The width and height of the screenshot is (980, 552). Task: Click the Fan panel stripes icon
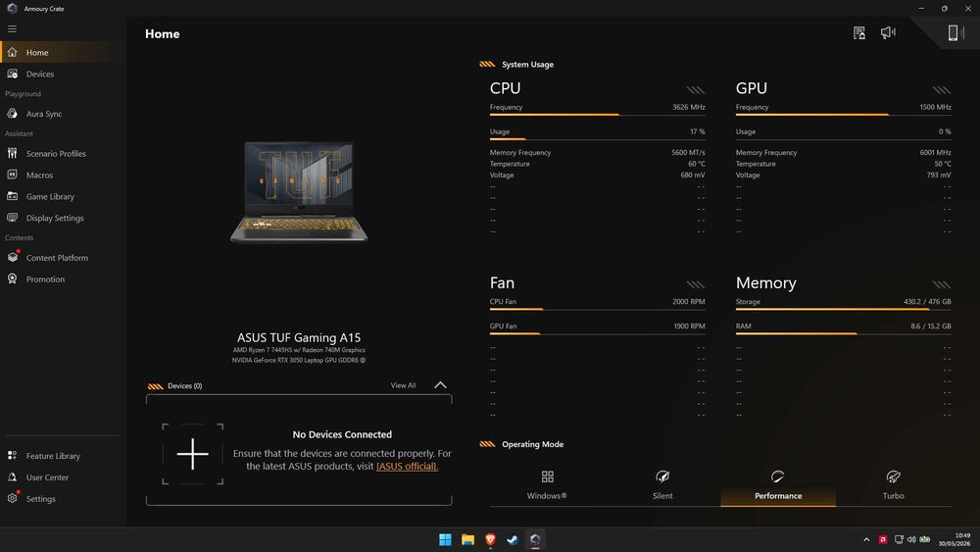pos(695,285)
